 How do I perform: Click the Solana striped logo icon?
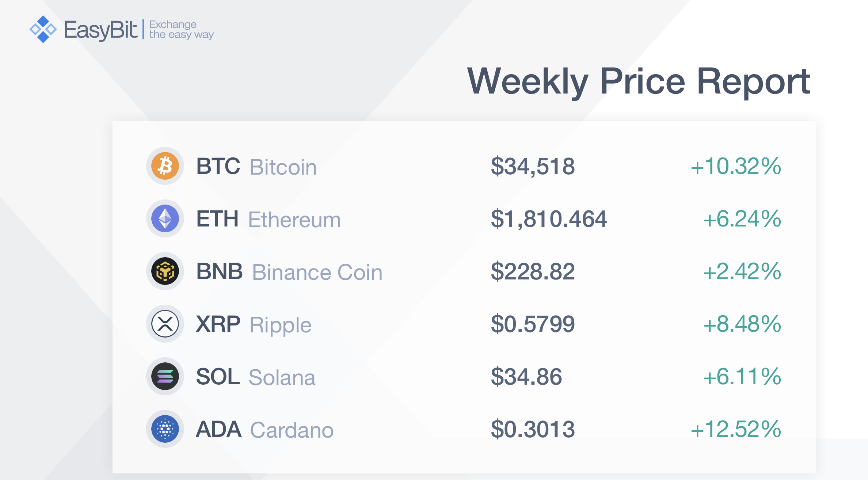(165, 376)
